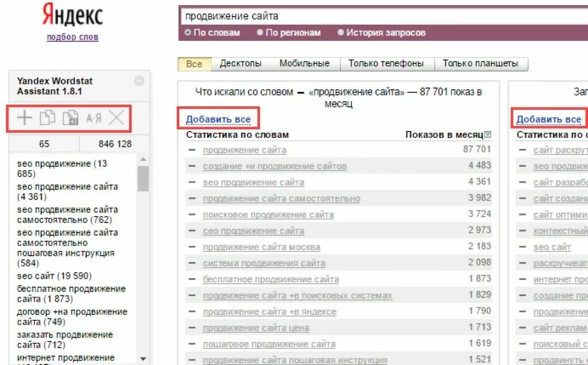Click the search field with 'продвижение сайта'
The height and width of the screenshot is (365, 588).
coord(384,16)
